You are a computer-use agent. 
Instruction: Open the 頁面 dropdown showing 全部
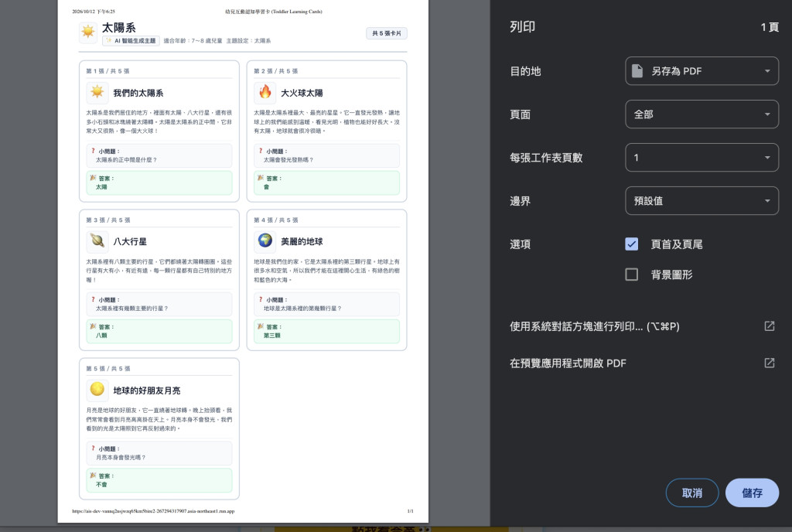coord(702,114)
